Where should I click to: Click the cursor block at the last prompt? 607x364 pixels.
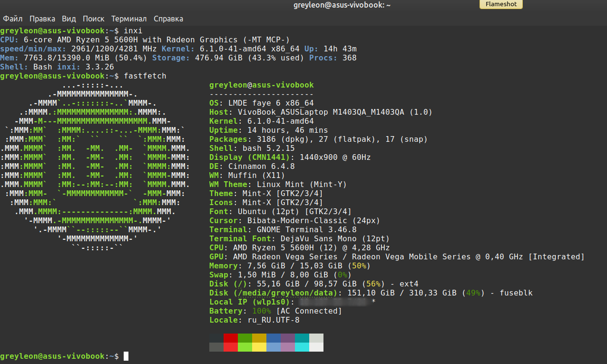[126, 356]
